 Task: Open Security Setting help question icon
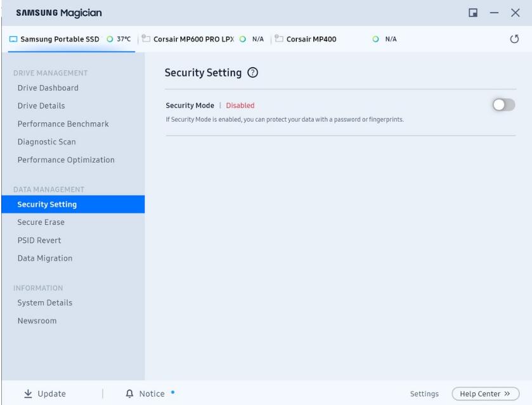point(253,73)
